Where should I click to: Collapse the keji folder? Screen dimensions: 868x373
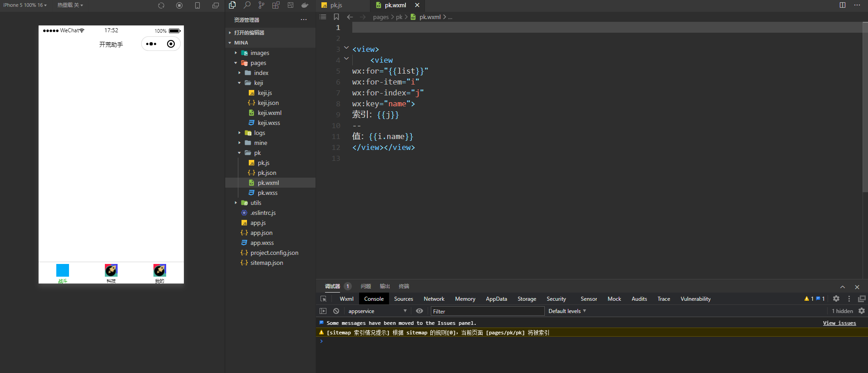239,83
